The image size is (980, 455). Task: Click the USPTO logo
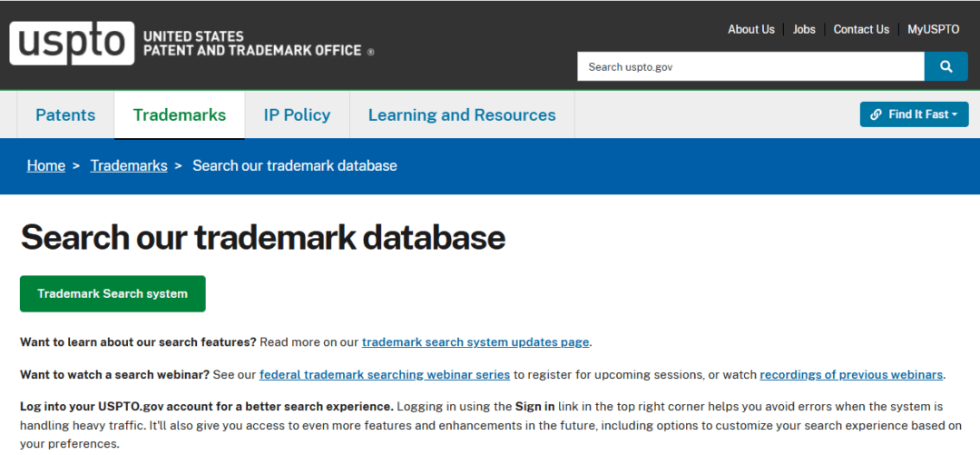[72, 44]
